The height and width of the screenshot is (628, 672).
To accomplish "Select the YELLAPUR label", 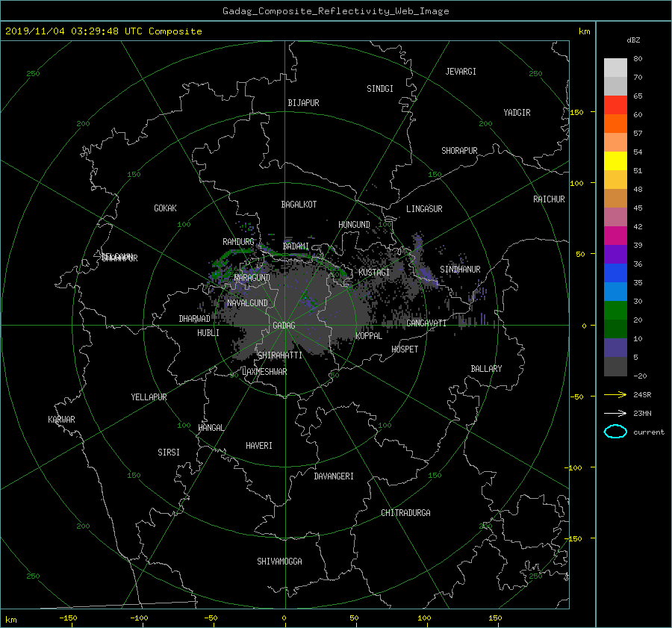I will tap(149, 397).
